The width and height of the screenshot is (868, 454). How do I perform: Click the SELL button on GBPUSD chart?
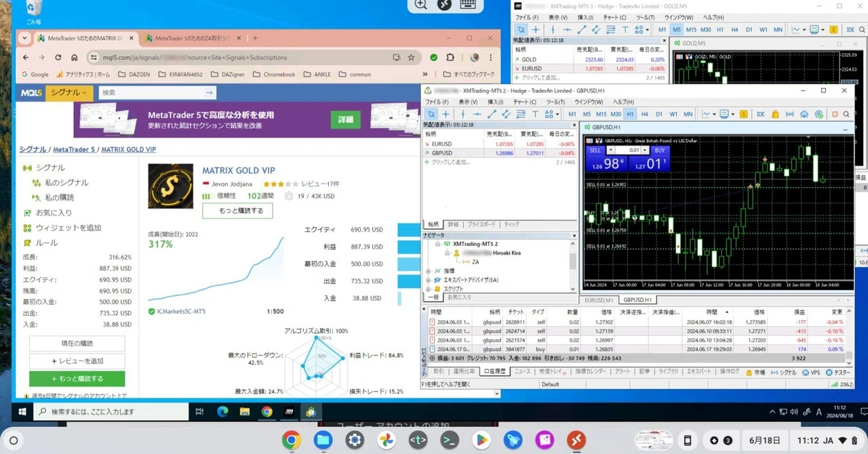pyautogui.click(x=595, y=150)
